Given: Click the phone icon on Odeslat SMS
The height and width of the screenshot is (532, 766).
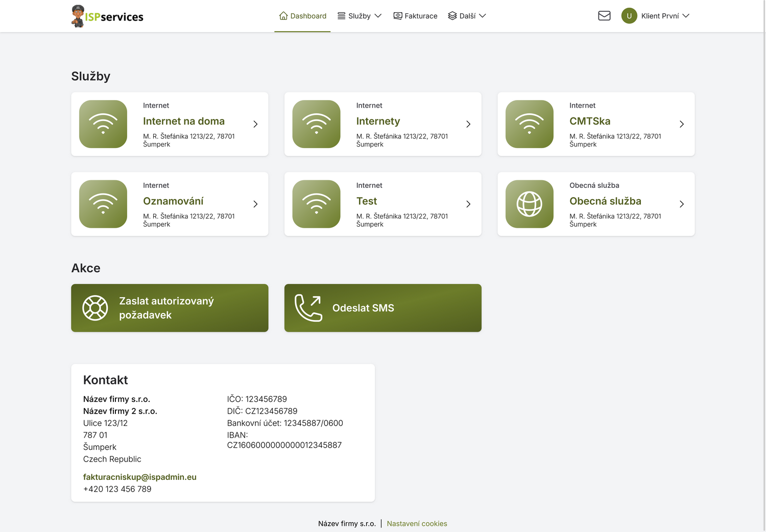Looking at the screenshot, I should (308, 308).
